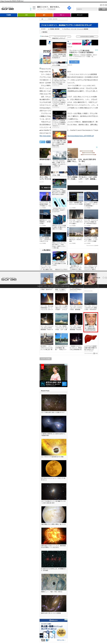Open the Jupiter storm eye Recent Posts thumbnail

54,582
